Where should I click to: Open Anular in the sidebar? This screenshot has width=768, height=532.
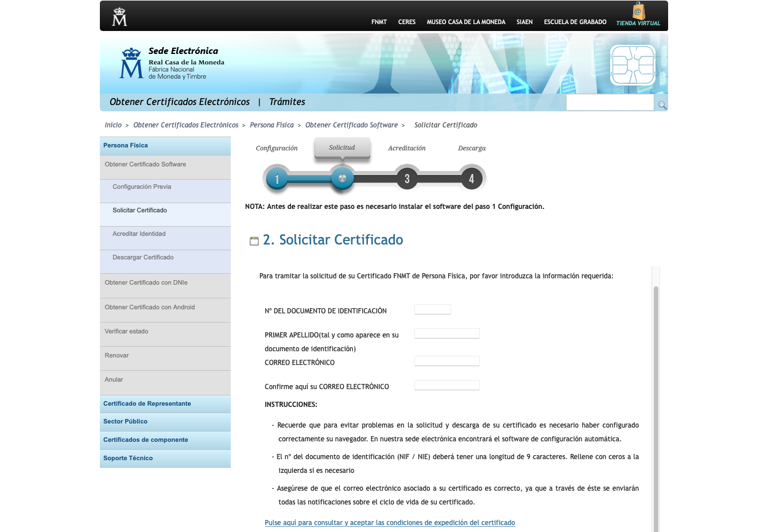tap(165, 383)
